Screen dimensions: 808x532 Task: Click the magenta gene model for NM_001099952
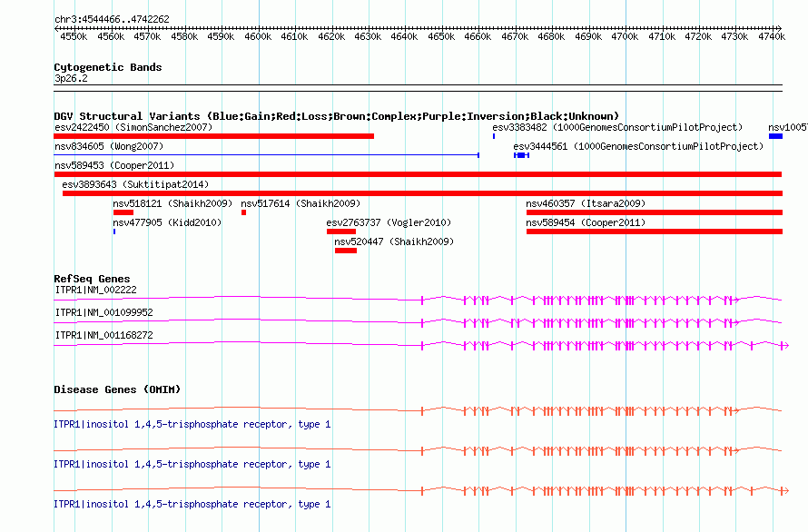click(418, 322)
